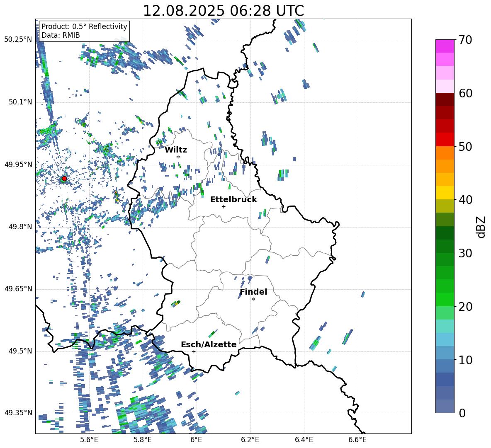Click the 49.35°N latitude label
The width and height of the screenshot is (491, 448).
click(18, 413)
